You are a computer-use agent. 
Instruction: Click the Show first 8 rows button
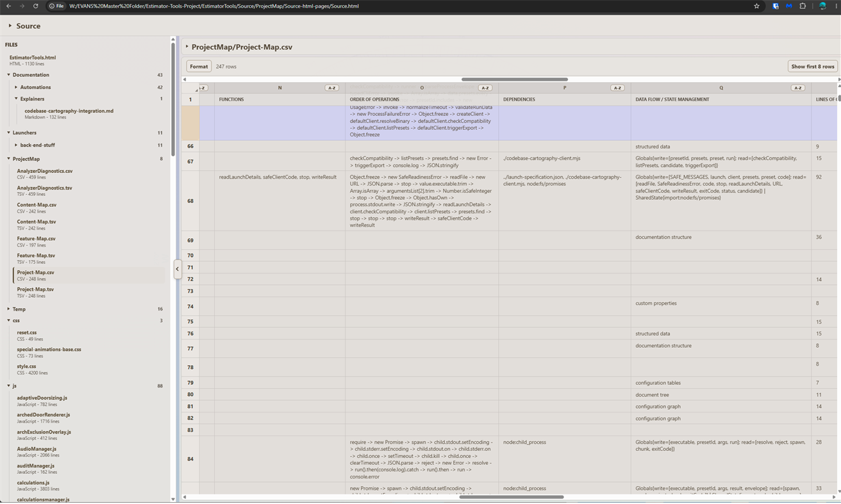tap(812, 66)
